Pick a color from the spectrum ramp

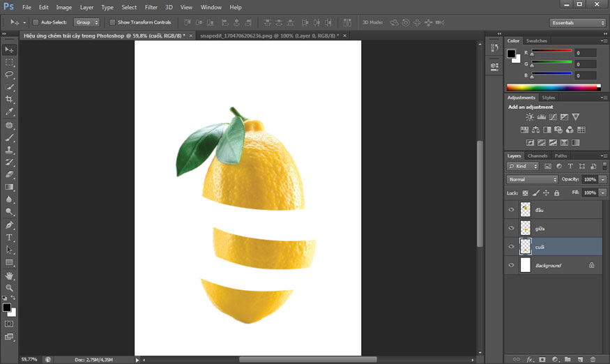[x=554, y=87]
